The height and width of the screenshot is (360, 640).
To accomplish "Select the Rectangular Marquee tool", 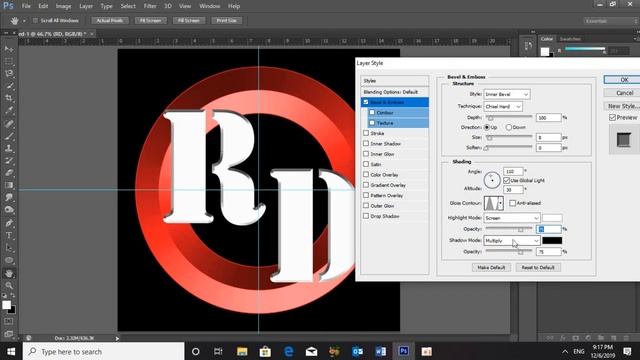I will [x=9, y=62].
